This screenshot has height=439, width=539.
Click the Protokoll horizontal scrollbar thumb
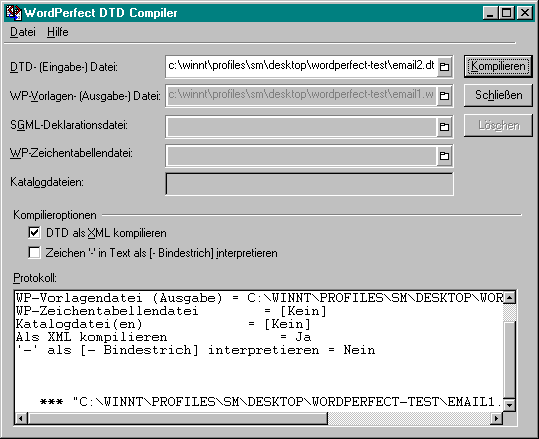point(177,418)
